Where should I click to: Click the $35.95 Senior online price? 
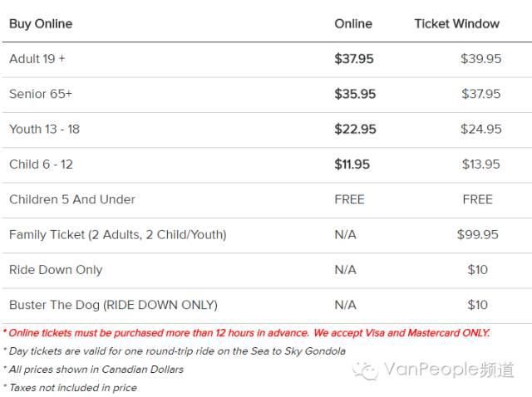(x=355, y=94)
